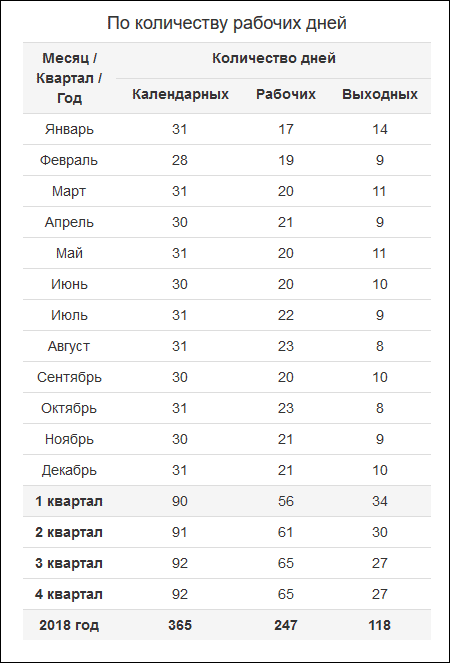450x663 pixels.
Task: Select the 'Месяц / Квартал / Год' header
Action: 69,78
